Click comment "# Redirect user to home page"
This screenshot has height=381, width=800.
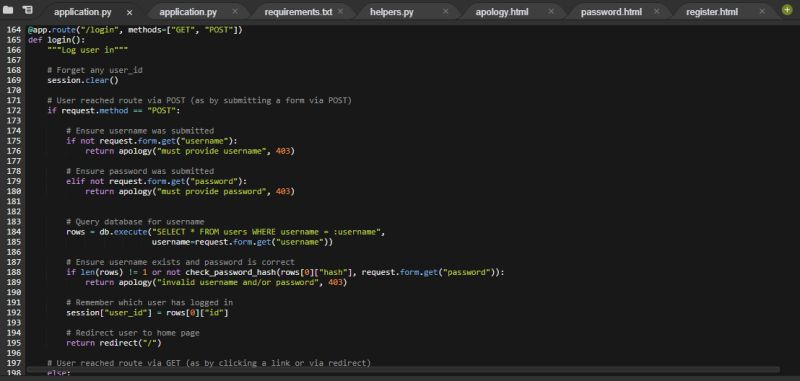[x=133, y=333]
